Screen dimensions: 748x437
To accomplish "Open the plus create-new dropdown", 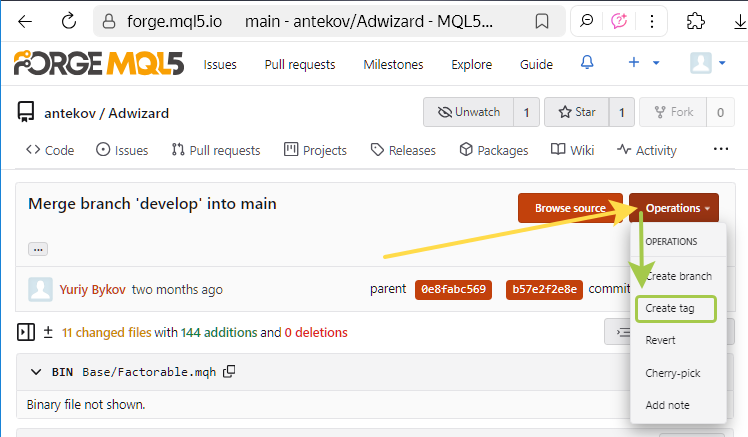I will coord(643,63).
